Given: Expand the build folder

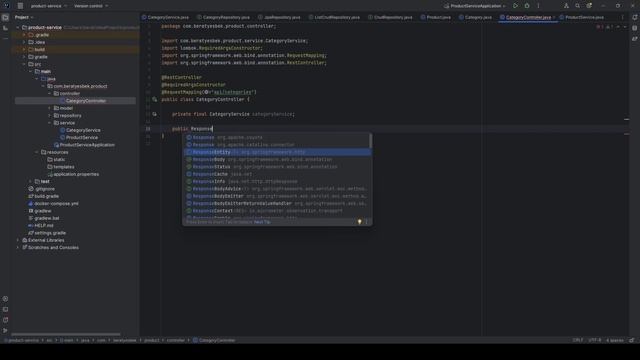Looking at the screenshot, I should 24,49.
